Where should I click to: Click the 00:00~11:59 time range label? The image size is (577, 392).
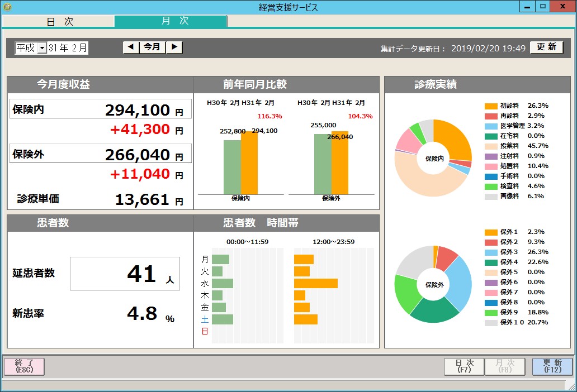[x=247, y=242]
